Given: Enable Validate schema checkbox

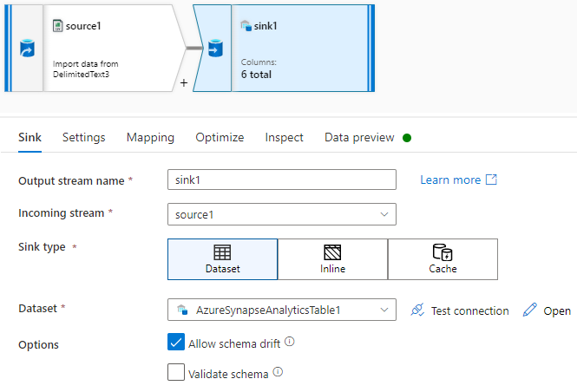Looking at the screenshot, I should tap(176, 372).
